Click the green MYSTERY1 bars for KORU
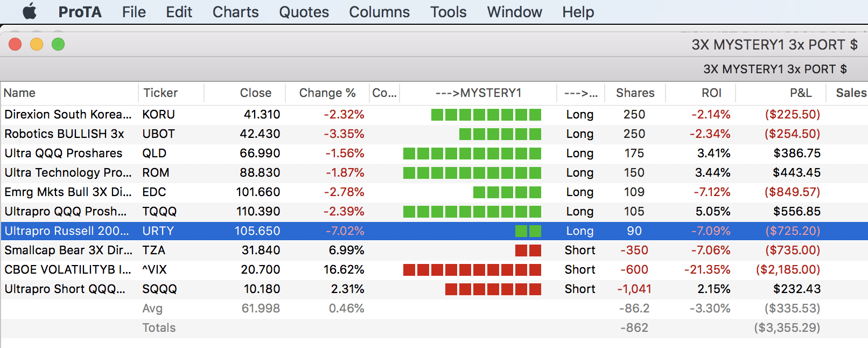Viewport: 868px width, 348px height. (486, 114)
